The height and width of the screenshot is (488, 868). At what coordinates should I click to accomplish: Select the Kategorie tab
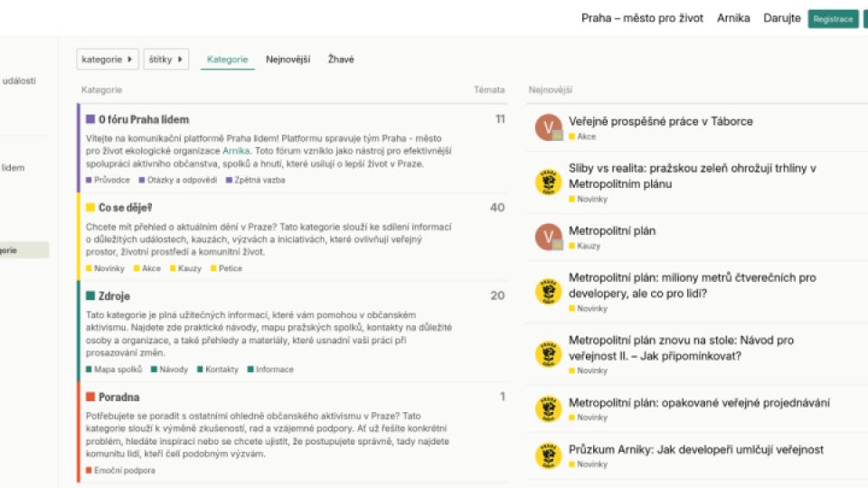pyautogui.click(x=227, y=60)
